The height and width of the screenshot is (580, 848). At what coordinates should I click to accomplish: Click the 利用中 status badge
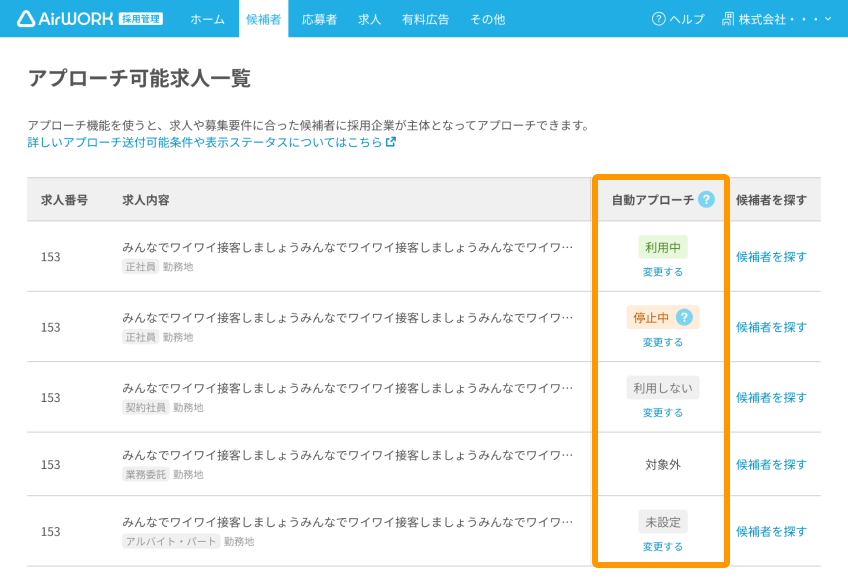pos(662,247)
